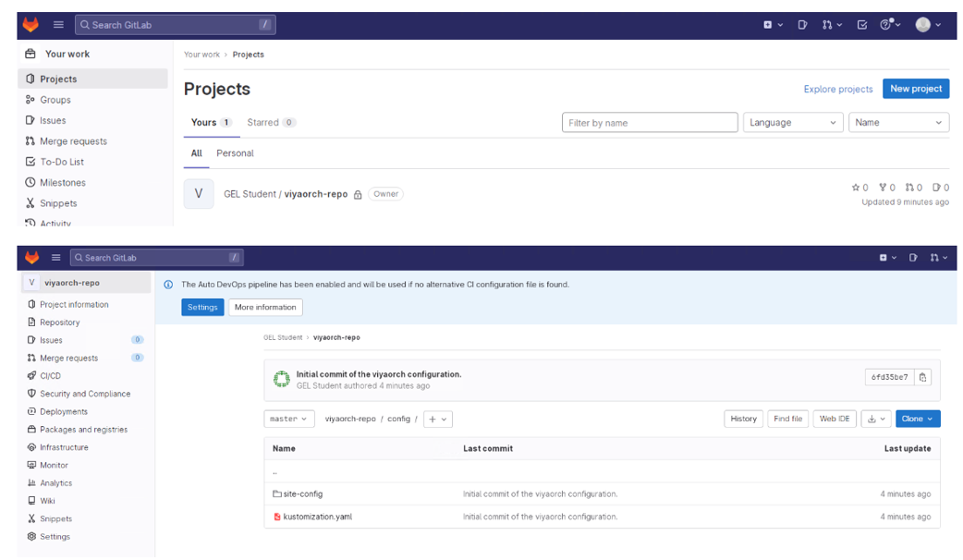
Task: Open the Milestones sidebar icon
Action: tap(30, 183)
